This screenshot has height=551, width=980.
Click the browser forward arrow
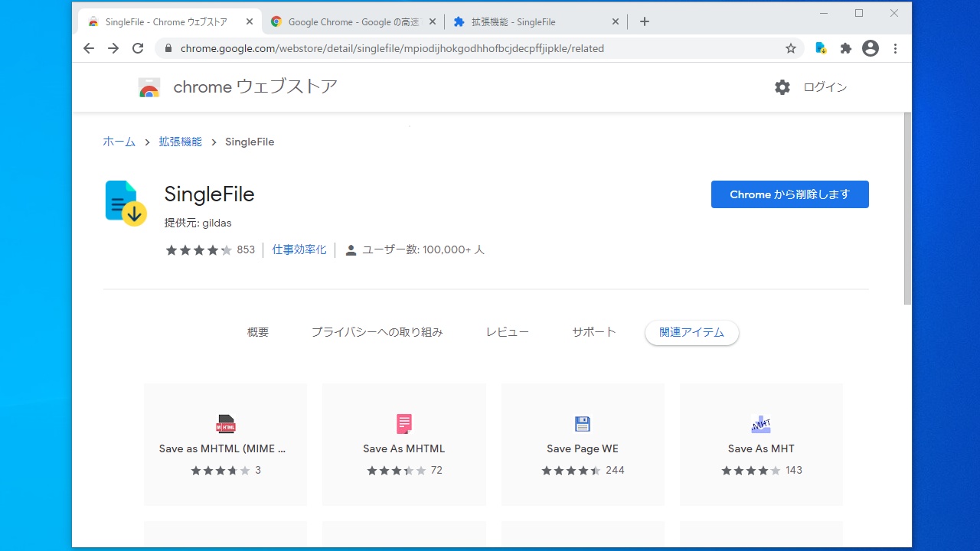113,48
